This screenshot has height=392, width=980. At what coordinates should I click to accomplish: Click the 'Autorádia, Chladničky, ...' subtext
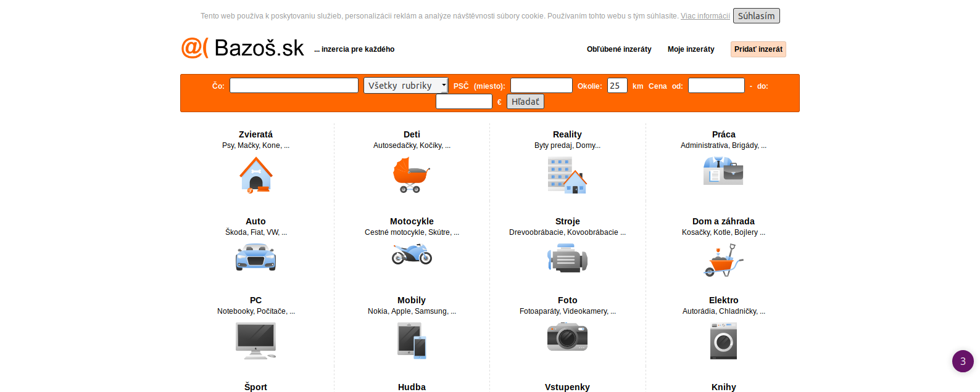(x=723, y=311)
